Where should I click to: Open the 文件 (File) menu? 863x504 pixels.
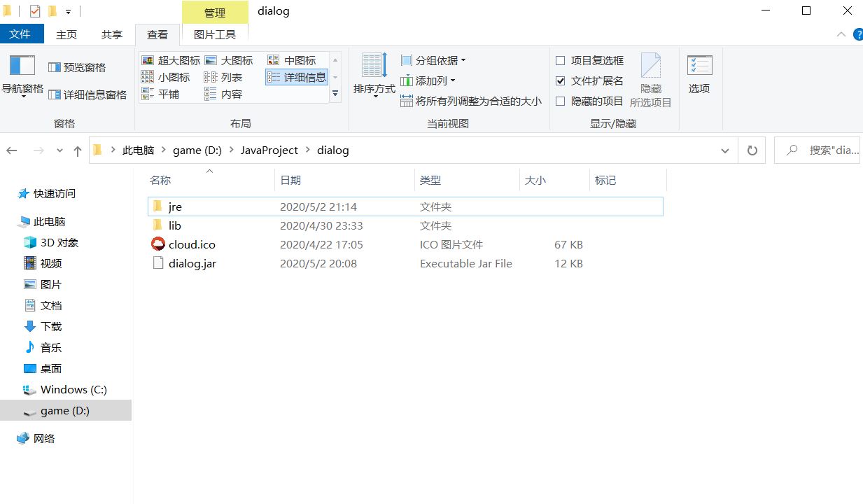click(x=21, y=34)
